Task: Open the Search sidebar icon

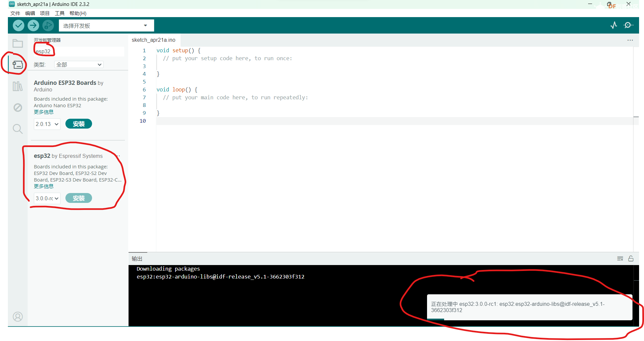Action: [18, 129]
